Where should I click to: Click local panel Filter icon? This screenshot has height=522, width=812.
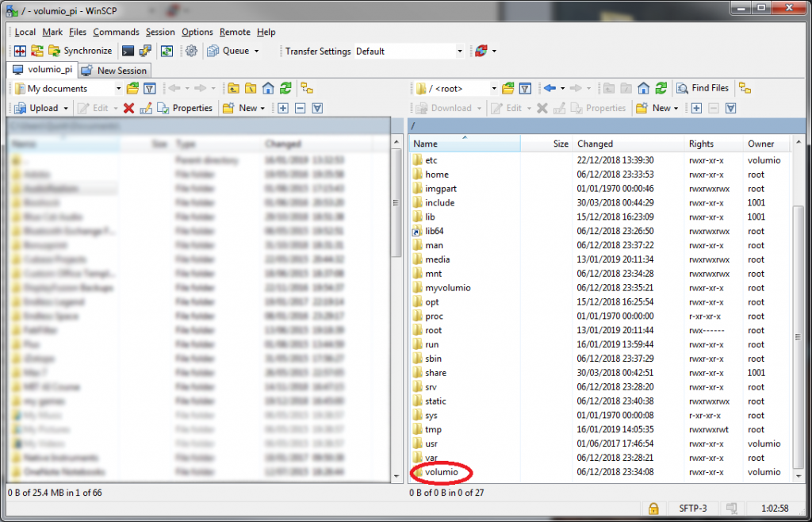(x=150, y=89)
